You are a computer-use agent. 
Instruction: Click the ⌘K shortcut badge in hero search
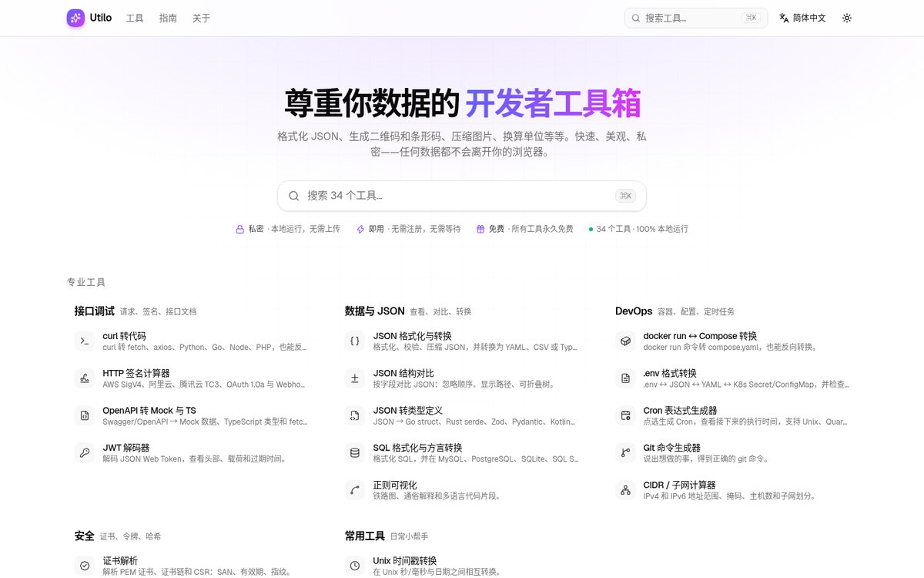click(x=625, y=196)
